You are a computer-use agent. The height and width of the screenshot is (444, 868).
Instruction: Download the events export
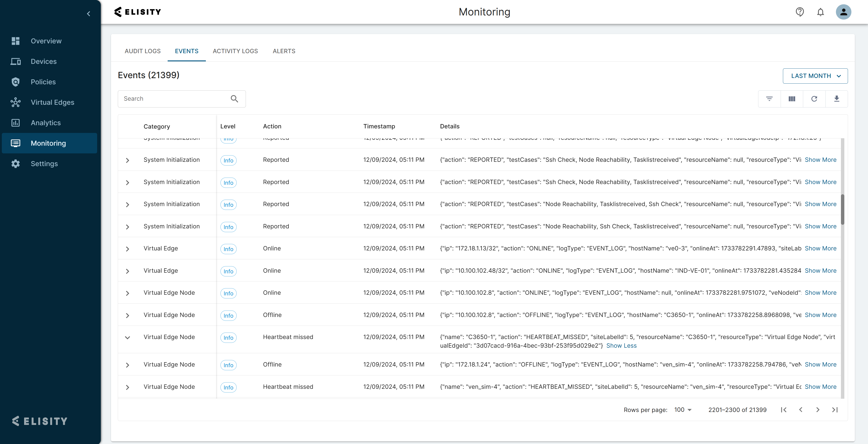point(837,99)
